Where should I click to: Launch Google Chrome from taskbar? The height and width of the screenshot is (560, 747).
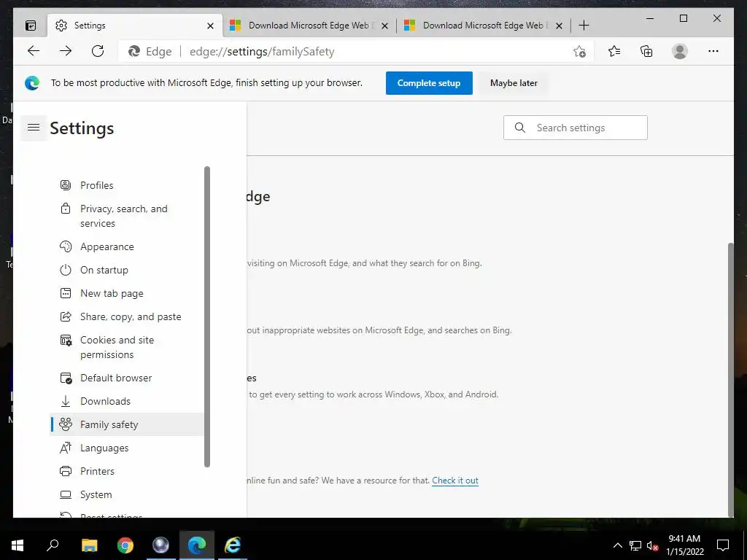click(x=125, y=545)
